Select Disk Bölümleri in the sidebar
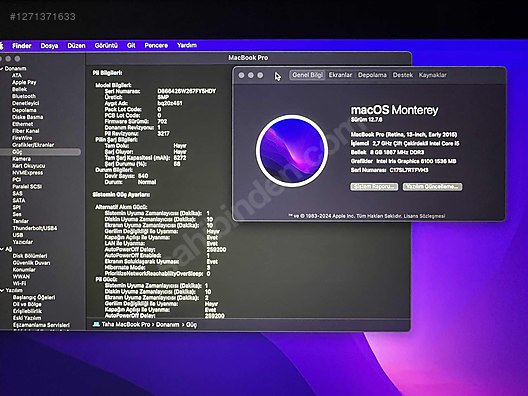This screenshot has width=528, height=396. [x=30, y=256]
